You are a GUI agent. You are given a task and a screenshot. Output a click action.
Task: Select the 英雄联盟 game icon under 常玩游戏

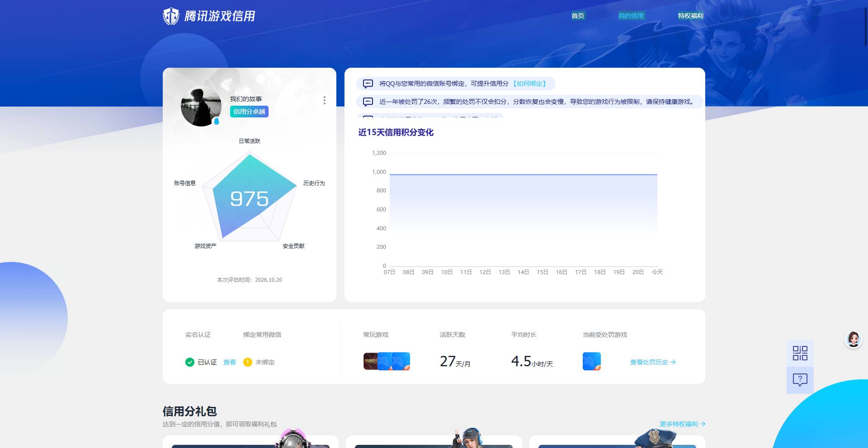tap(370, 361)
